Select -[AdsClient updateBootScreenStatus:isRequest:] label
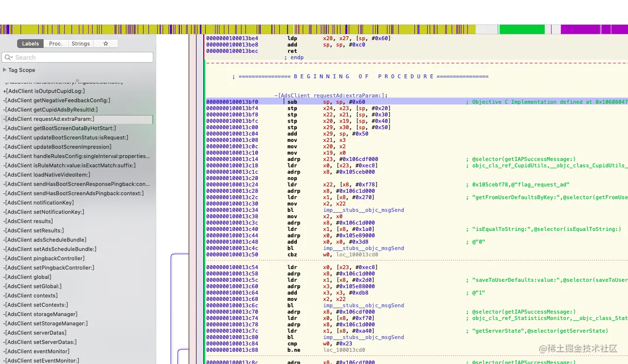628x364 pixels. click(66, 137)
